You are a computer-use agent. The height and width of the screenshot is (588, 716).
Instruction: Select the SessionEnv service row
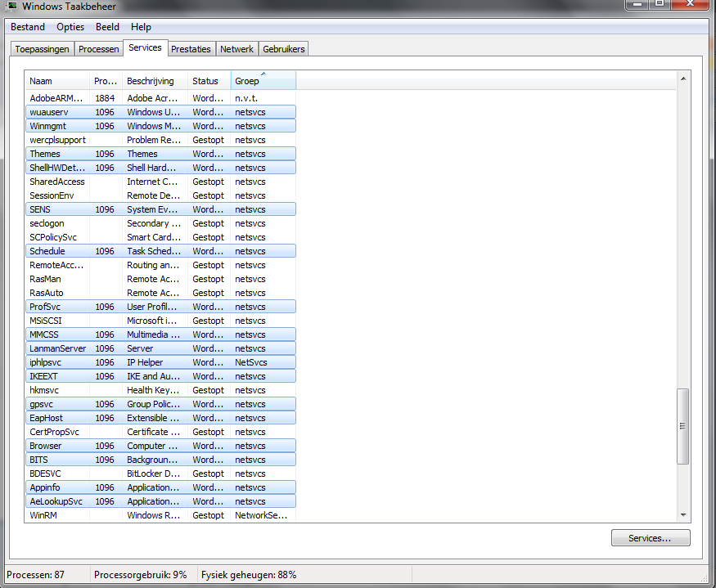pyautogui.click(x=160, y=195)
